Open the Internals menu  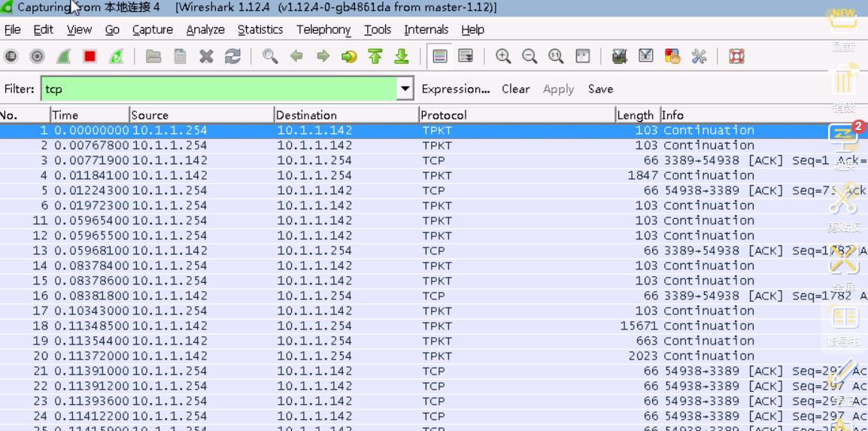pos(426,30)
